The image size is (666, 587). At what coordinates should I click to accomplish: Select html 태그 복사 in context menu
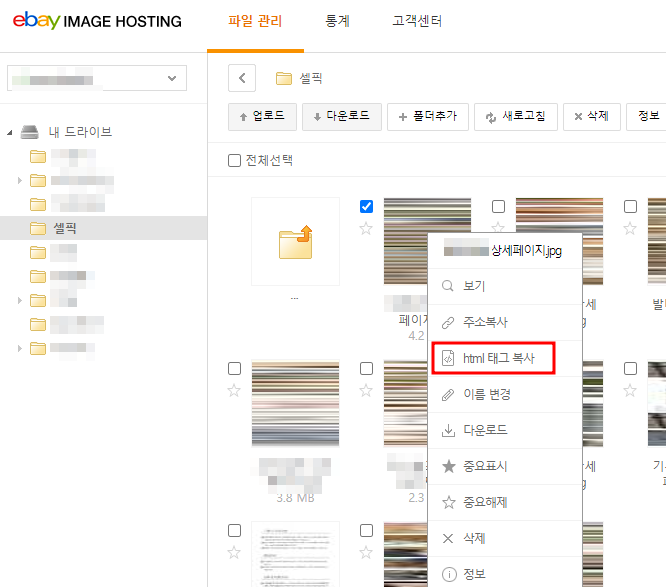pos(505,358)
